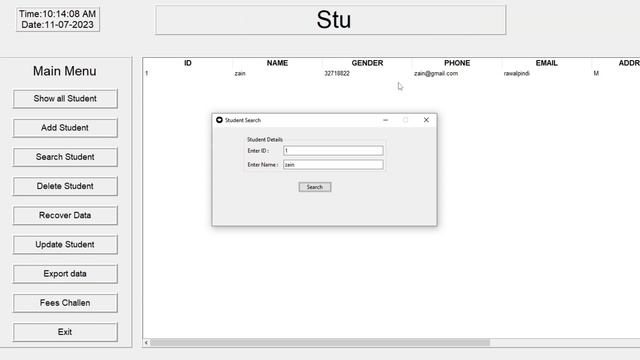Focus the Enter ID input field
640x360 pixels.
point(333,151)
